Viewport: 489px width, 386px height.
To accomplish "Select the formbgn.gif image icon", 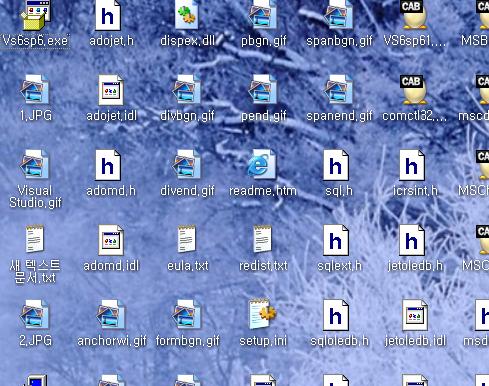I will pyautogui.click(x=187, y=314).
